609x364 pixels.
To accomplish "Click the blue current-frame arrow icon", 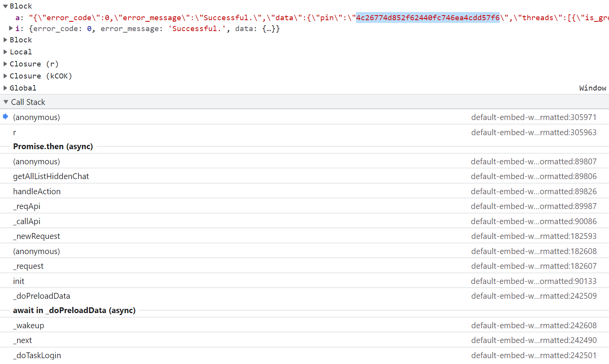I will (x=5, y=117).
